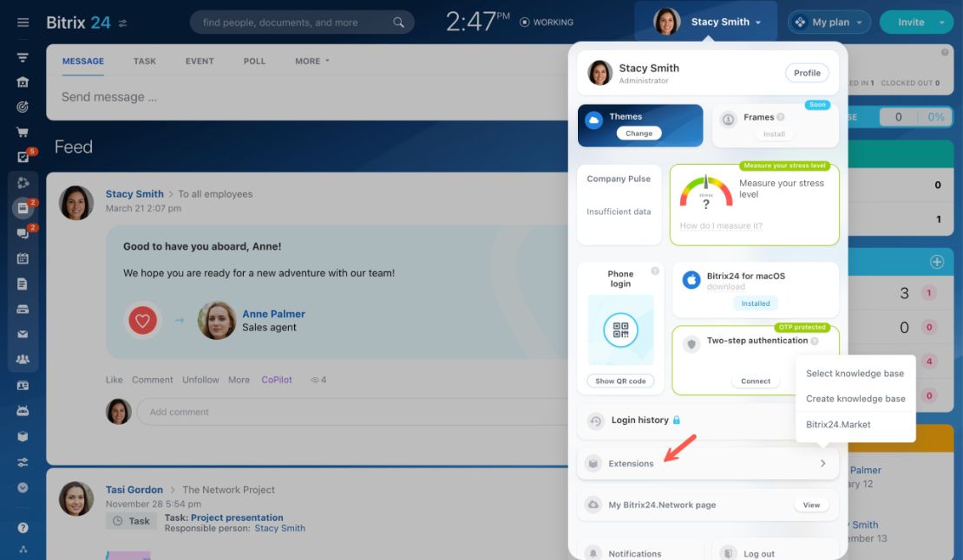Click the Apple icon on Bitrix24 for macOS
Screen dimensions: 963x560
click(691, 280)
